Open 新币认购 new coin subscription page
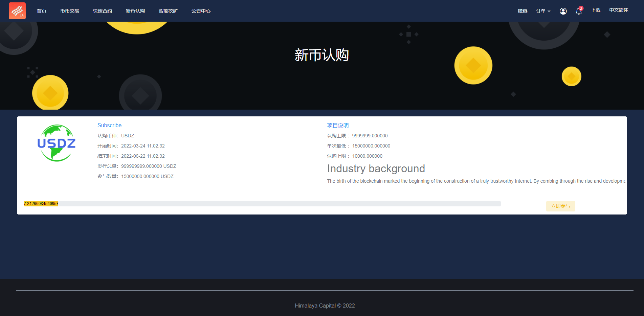 (x=135, y=10)
